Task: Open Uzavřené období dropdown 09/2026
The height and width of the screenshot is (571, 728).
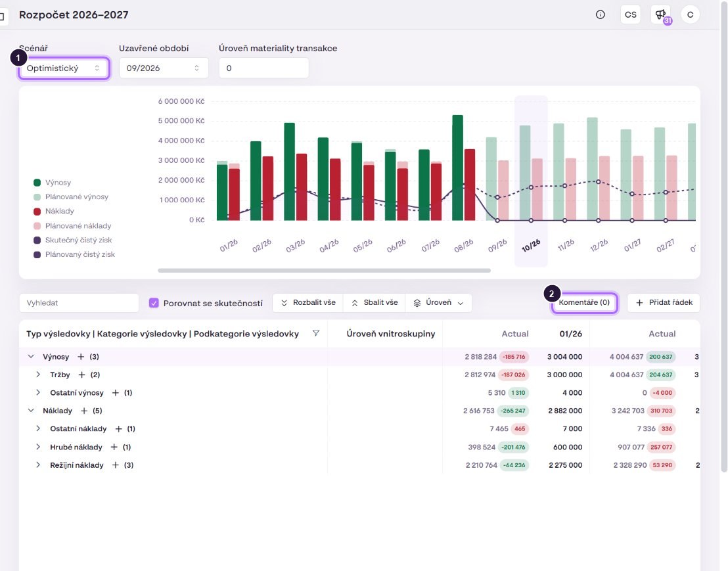Action: (x=164, y=68)
